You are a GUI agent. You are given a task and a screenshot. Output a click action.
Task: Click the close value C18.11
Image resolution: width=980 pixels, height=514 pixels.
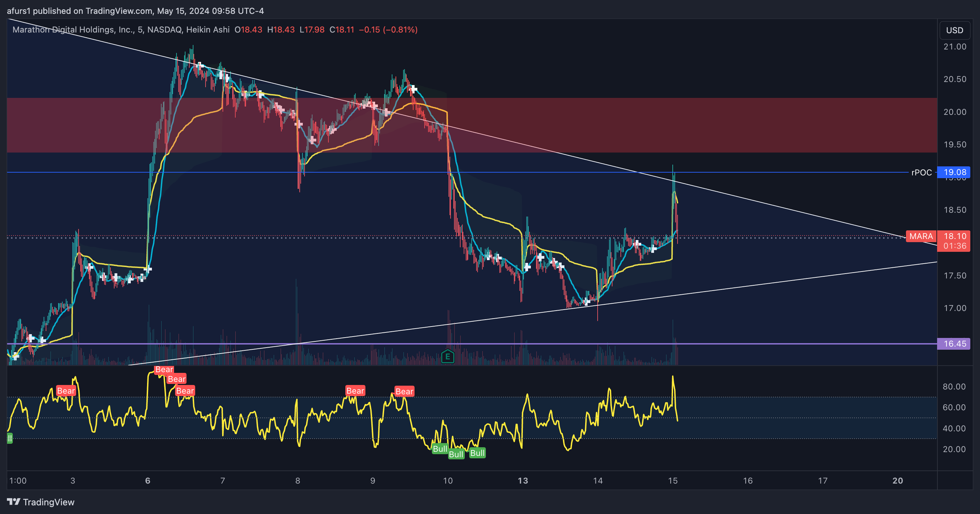(x=342, y=30)
